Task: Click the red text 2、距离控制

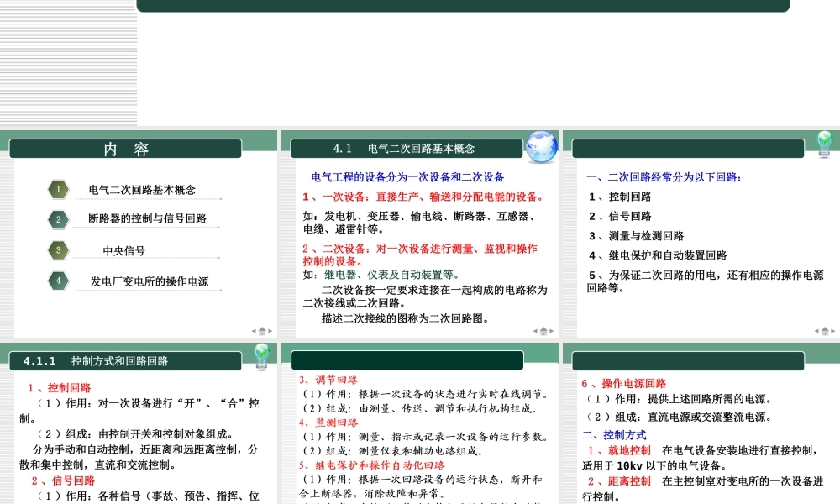Action: tap(619, 481)
